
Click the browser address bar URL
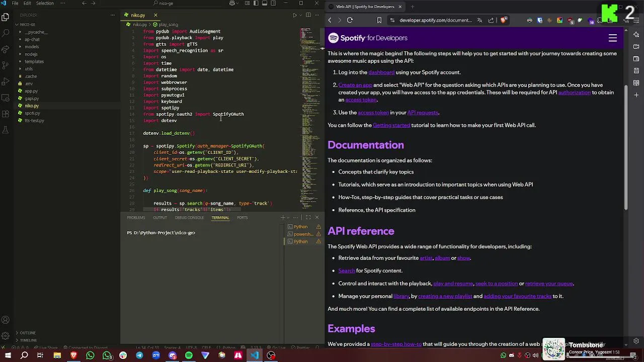436,20
